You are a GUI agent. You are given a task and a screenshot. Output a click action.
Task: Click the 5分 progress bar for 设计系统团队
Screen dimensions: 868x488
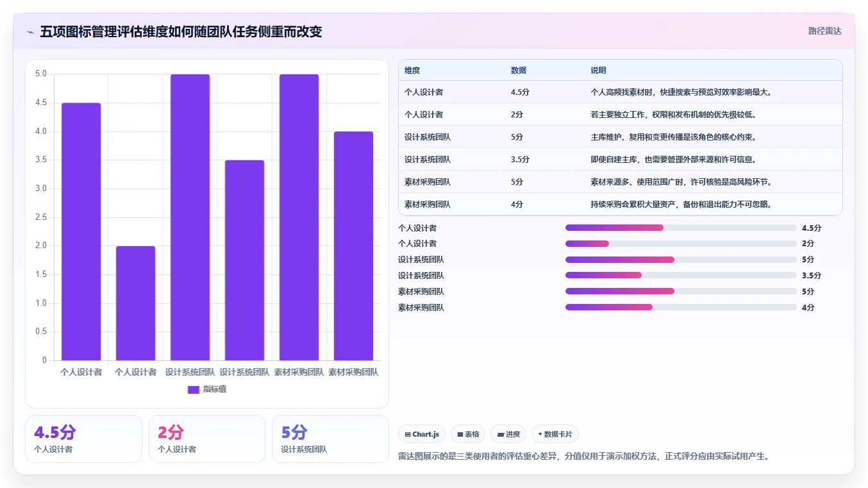click(681, 260)
